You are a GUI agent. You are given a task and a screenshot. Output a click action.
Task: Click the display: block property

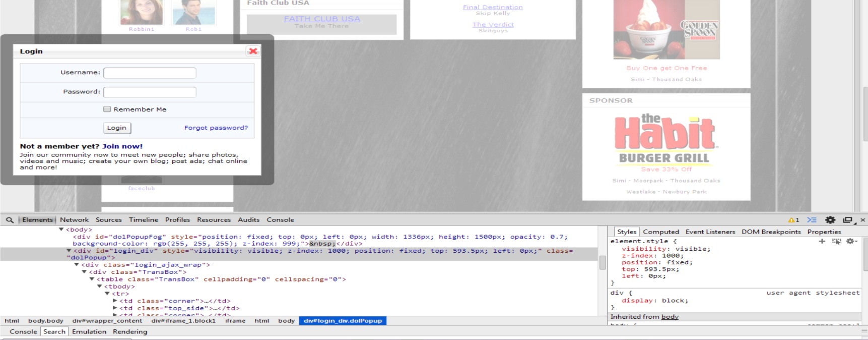coord(655,301)
